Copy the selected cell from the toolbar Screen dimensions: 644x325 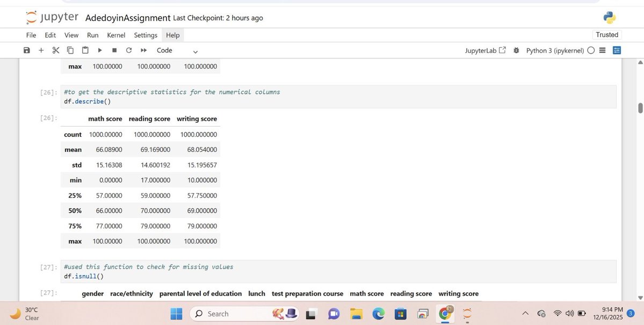(70, 50)
